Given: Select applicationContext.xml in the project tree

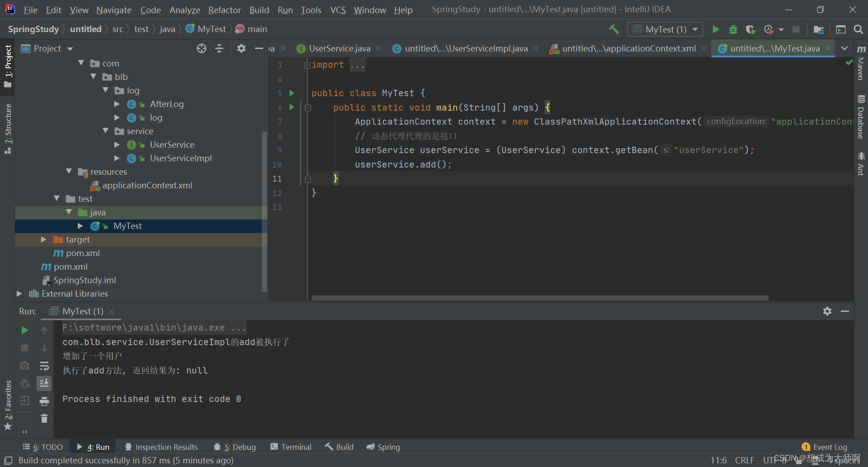Looking at the screenshot, I should tap(147, 185).
